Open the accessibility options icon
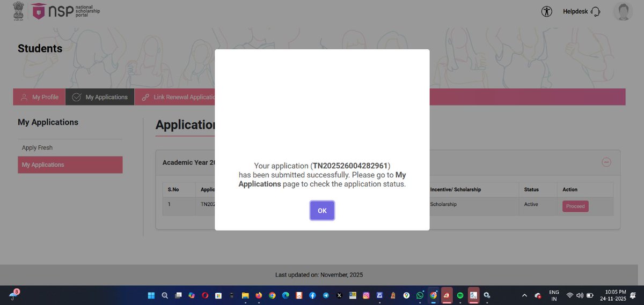This screenshot has width=644, height=305. pos(547,11)
